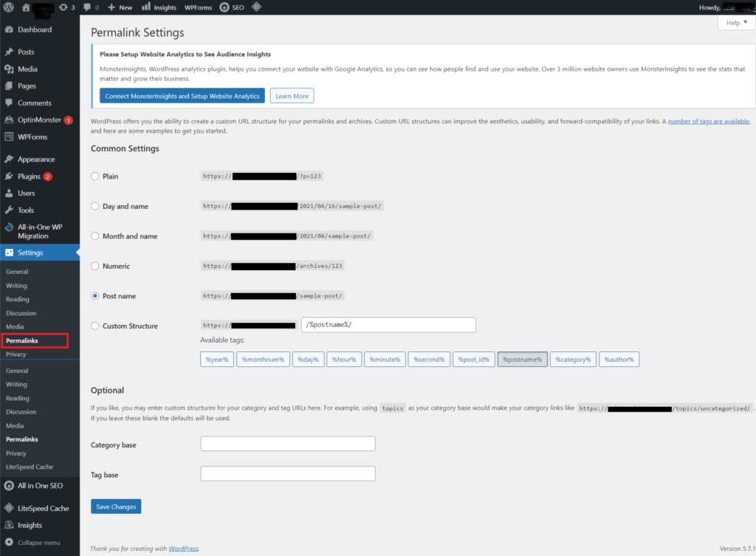Click the custom structure /%postname%/ field
Image resolution: width=756 pixels, height=556 pixels.
[388, 325]
